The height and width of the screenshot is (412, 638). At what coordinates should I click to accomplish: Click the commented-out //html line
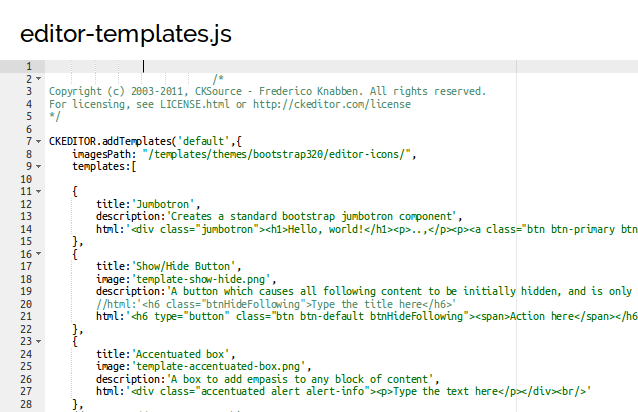click(276, 304)
